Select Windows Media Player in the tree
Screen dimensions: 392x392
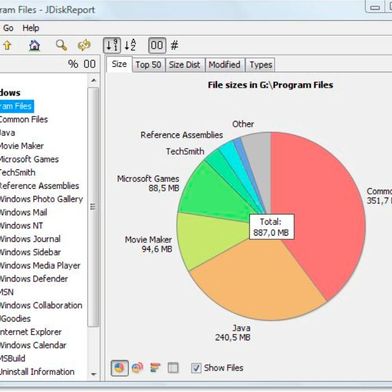coord(40,266)
